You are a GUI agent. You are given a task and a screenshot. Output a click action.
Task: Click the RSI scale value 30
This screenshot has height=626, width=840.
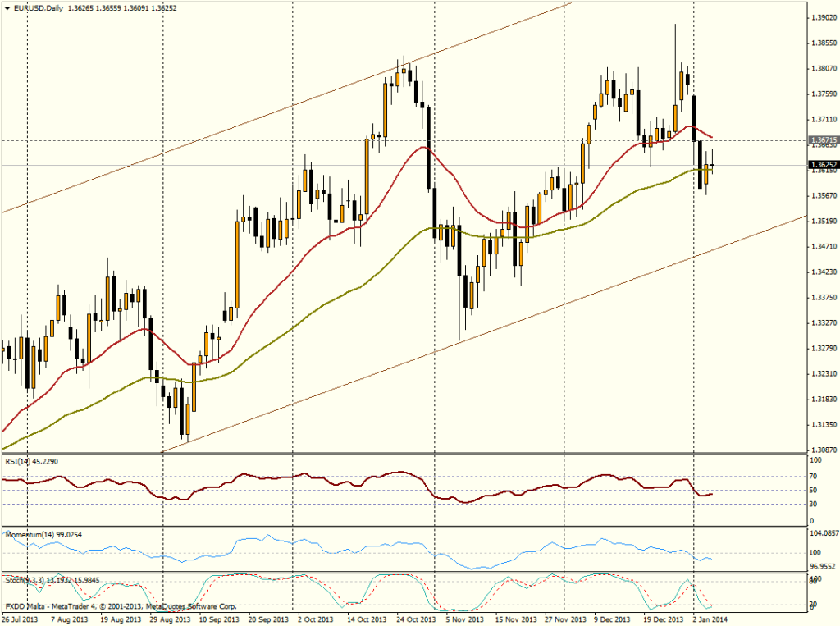tap(815, 504)
